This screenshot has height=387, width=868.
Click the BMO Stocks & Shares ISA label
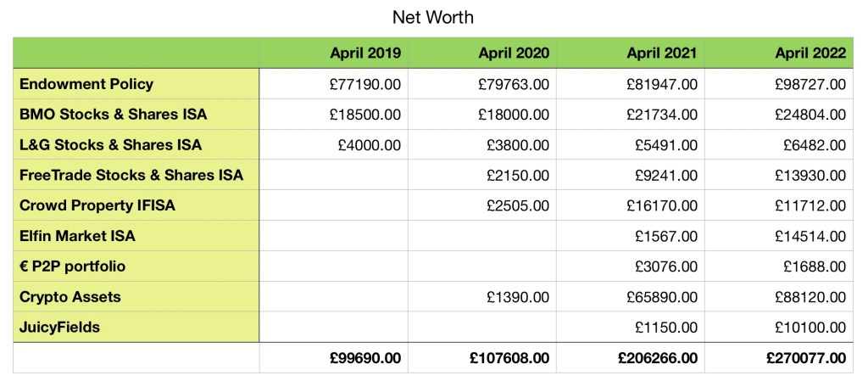coord(112,115)
